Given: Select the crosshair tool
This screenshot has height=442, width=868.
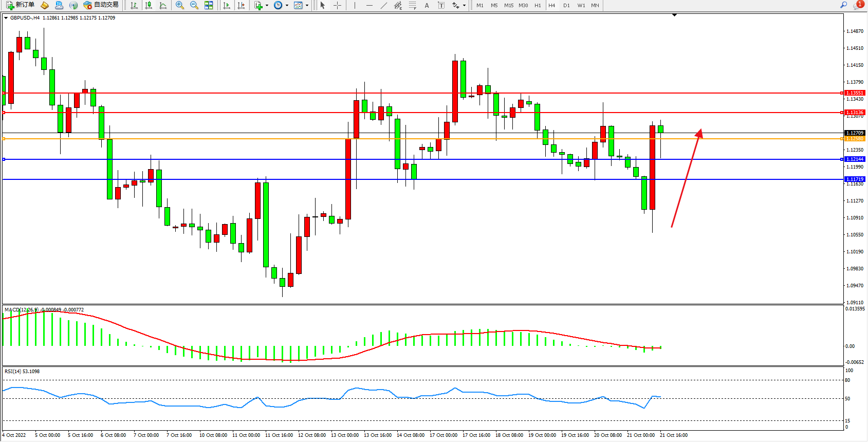Looking at the screenshot, I should point(338,5).
